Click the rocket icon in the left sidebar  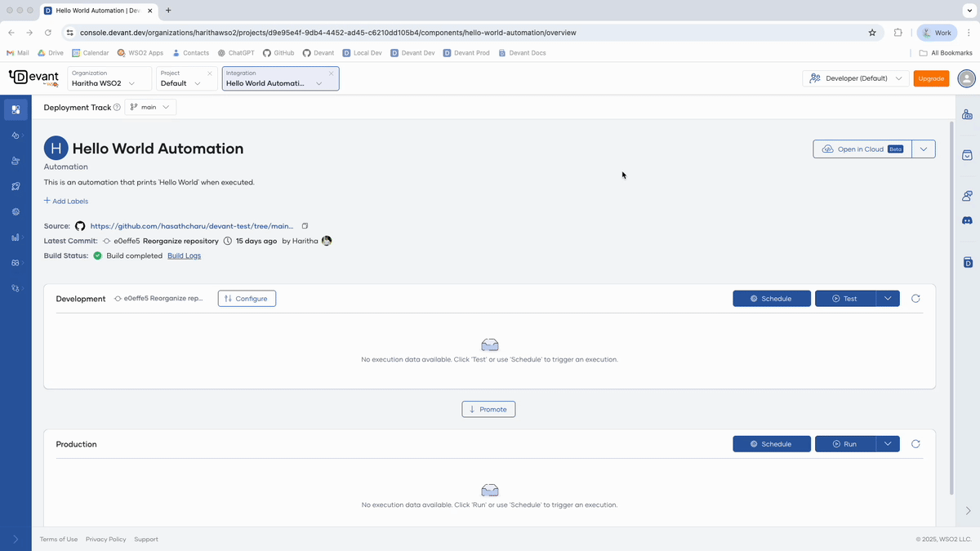pos(16,186)
